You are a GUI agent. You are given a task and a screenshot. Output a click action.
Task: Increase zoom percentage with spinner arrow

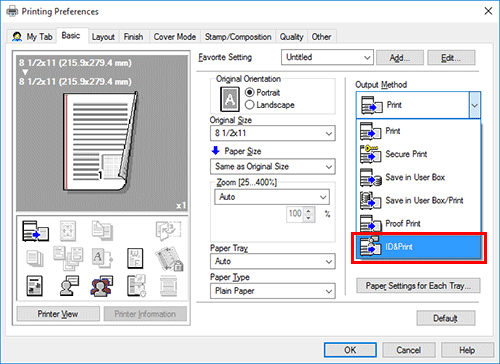[x=309, y=211]
